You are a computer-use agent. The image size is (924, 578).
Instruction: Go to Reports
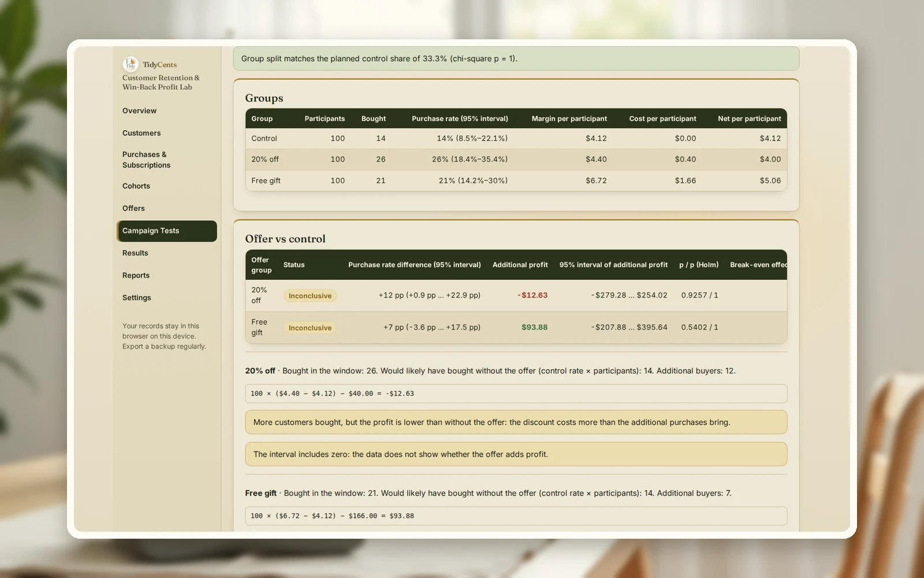(x=136, y=275)
